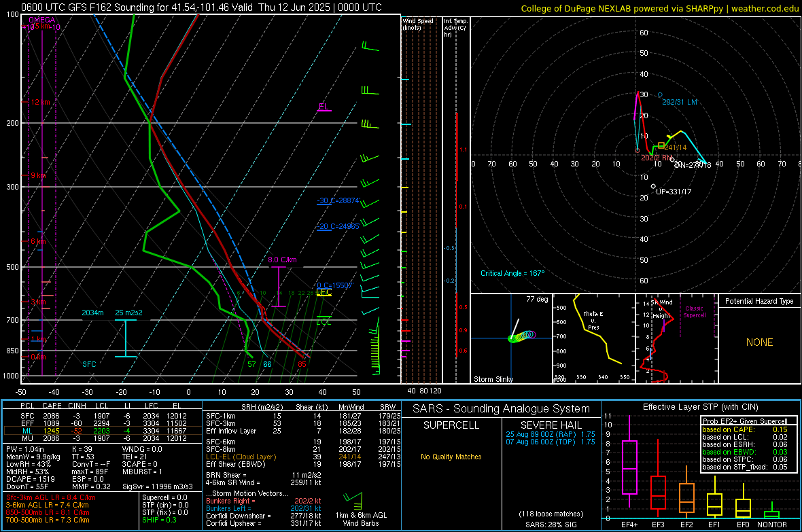Click the 202/31 LM hodograph label
The height and width of the screenshot is (532, 802).
click(680, 102)
